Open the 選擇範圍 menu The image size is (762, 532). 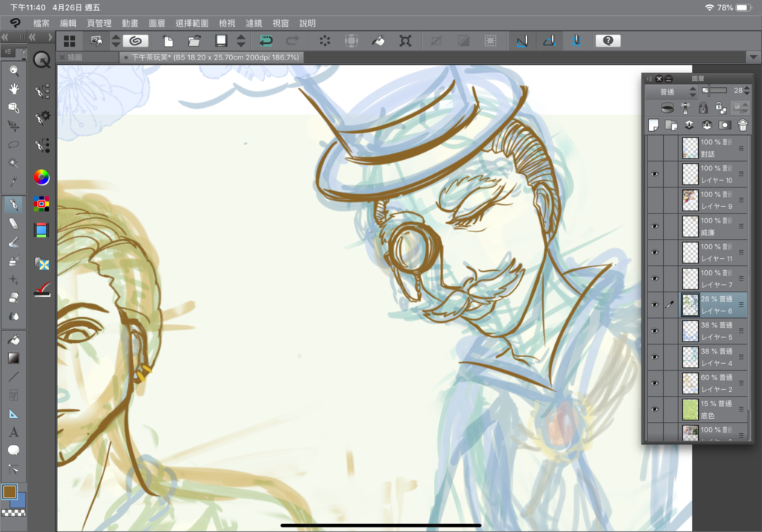192,23
